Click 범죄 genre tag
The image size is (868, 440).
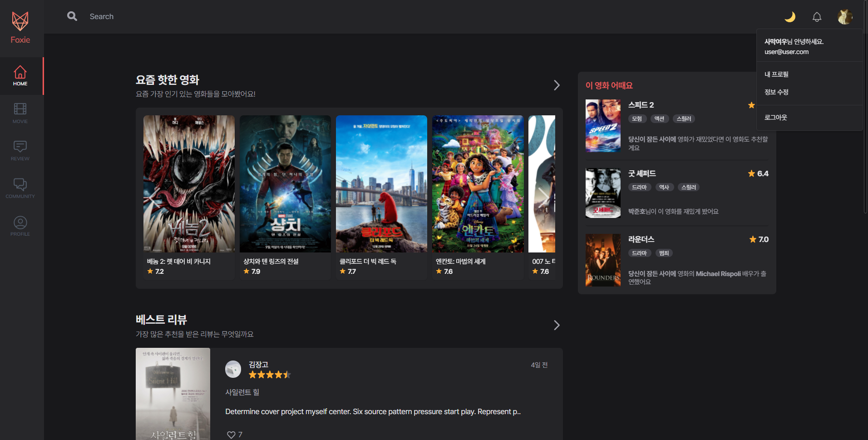(664, 253)
